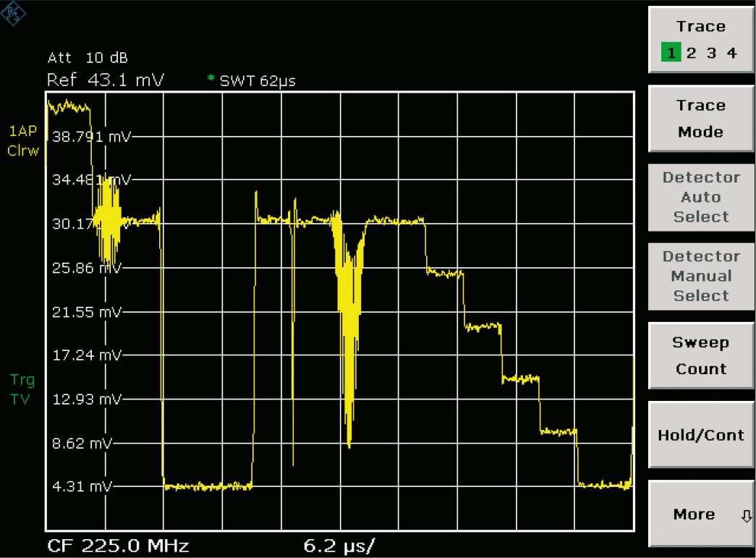The image size is (756, 558).
Task: Click the CF 225.0 MHz label
Action: click(118, 546)
